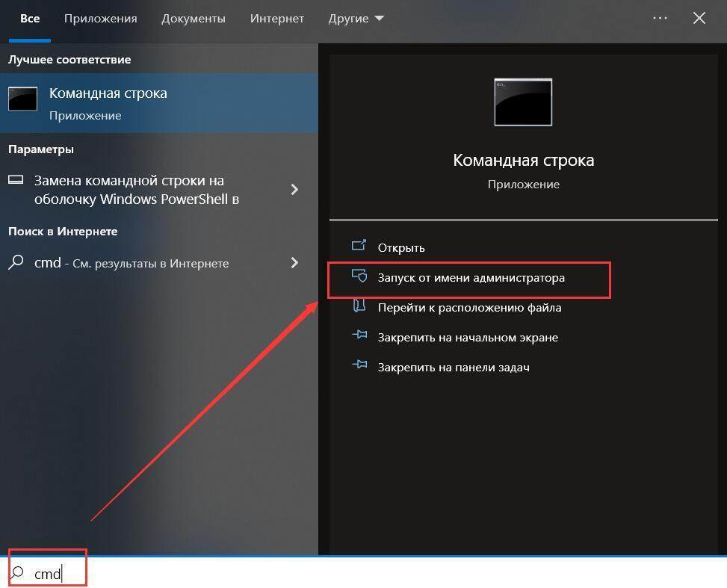The width and height of the screenshot is (727, 588).
Task: Choose Запуск от имени администратора
Action: 471,278
